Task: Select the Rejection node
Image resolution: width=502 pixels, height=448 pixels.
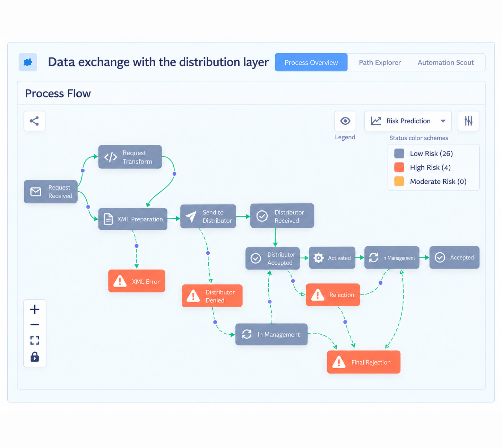Action: pos(333,295)
